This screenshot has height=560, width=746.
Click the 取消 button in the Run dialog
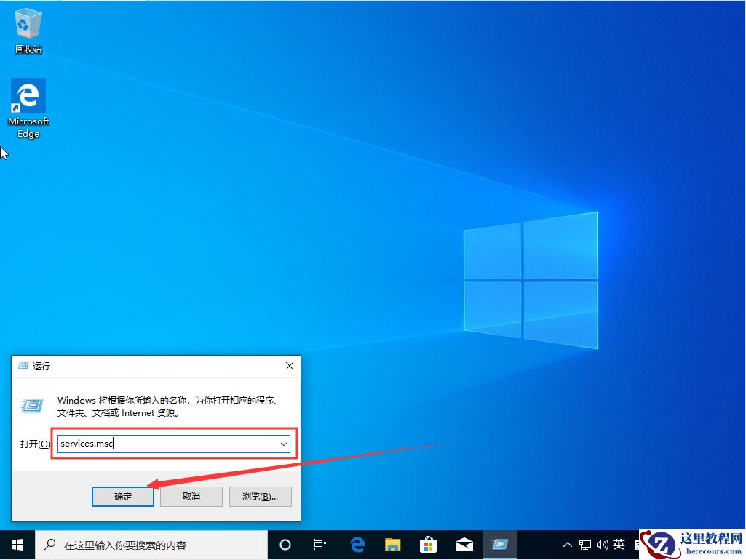191,496
